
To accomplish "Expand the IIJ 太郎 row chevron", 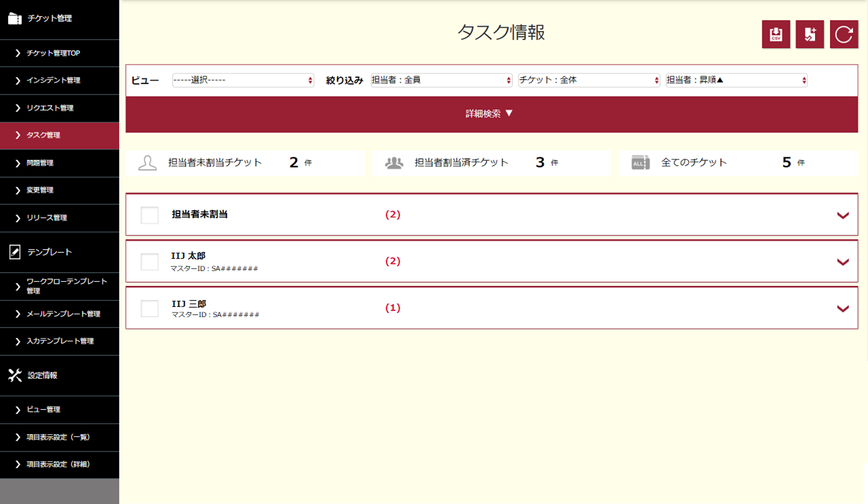I will tap(843, 262).
